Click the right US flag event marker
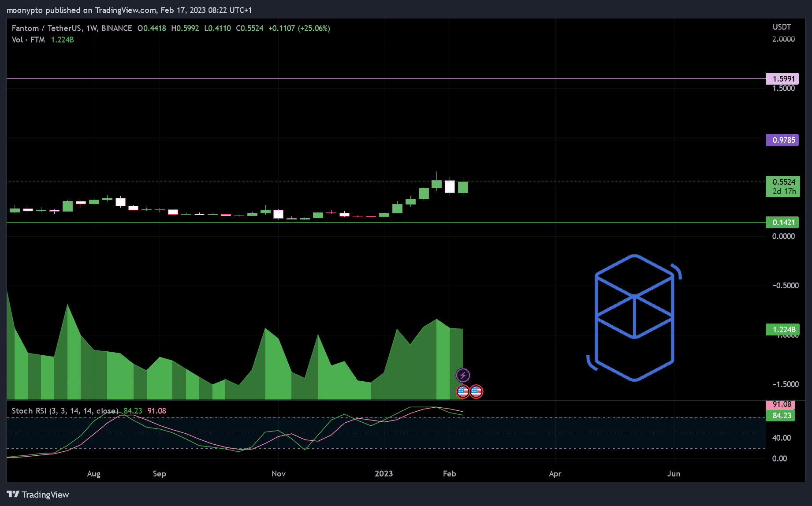Viewport: 812px width, 506px height. pyautogui.click(x=476, y=391)
